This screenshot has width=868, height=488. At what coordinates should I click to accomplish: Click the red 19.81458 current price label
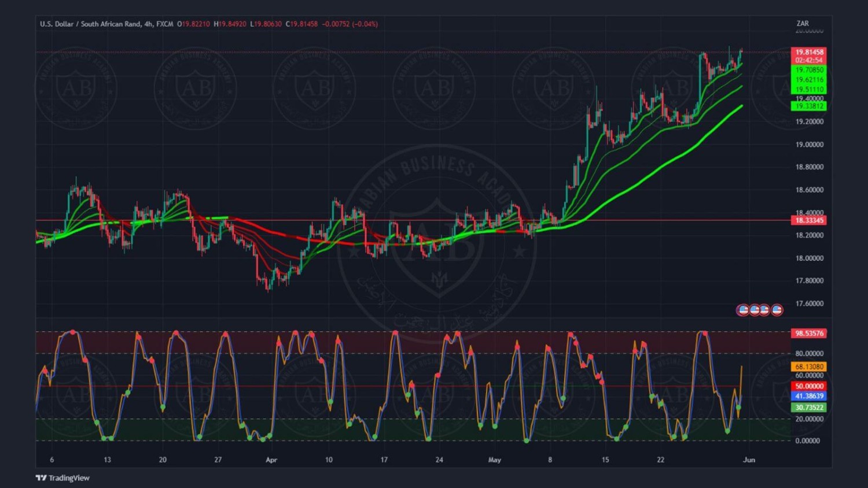(809, 52)
